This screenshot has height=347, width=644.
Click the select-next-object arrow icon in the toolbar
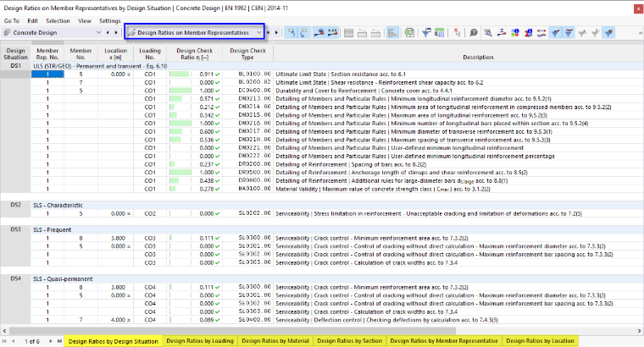click(304, 33)
